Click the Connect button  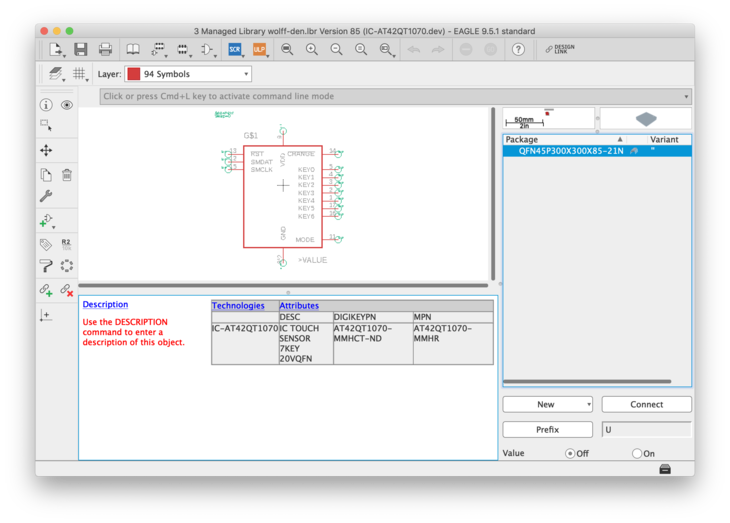[x=646, y=404]
